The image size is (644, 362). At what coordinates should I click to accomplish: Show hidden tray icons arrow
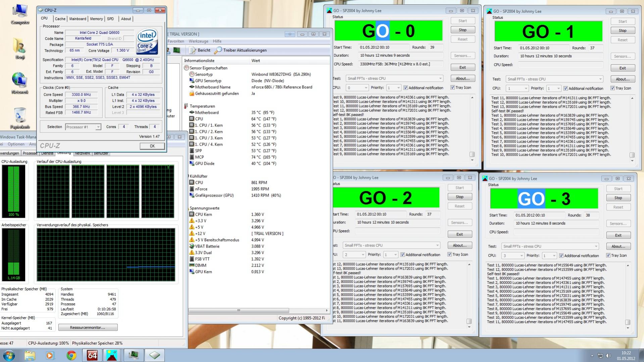pos(592,356)
